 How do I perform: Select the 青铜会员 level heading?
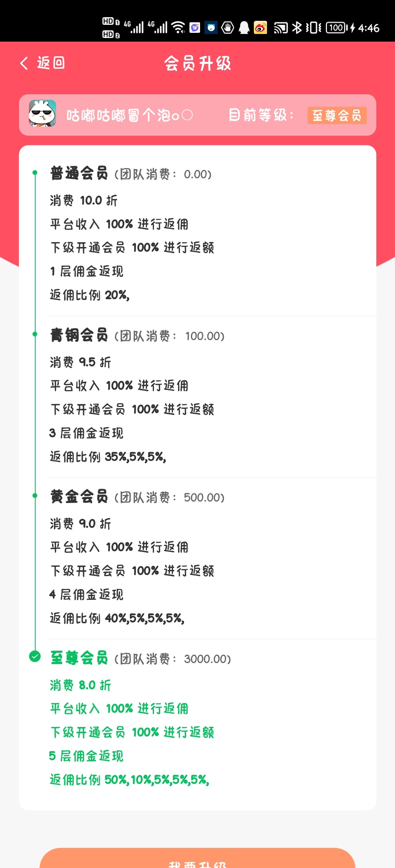[79, 335]
